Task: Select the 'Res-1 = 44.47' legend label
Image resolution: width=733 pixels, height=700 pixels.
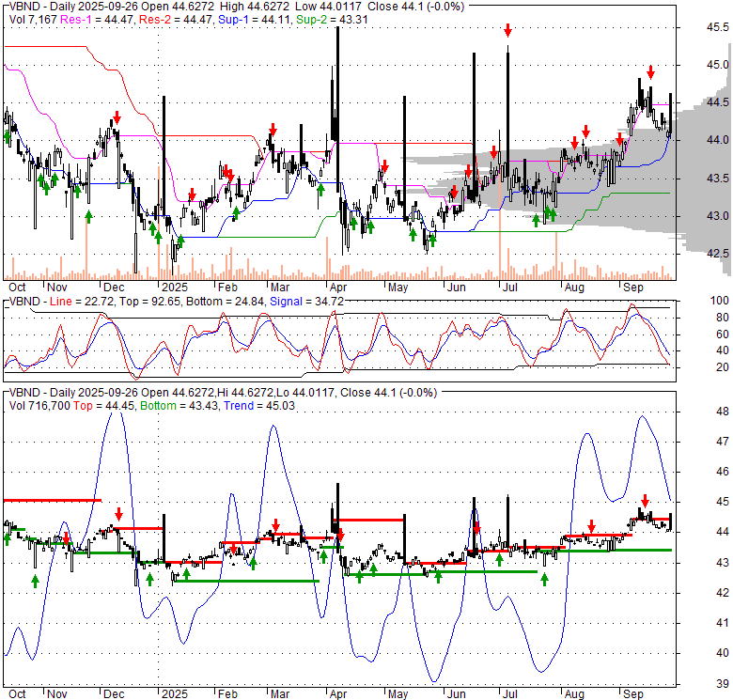Action: click(98, 20)
